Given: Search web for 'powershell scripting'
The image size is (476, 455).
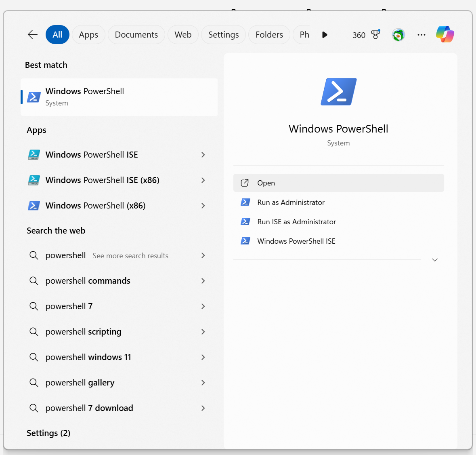Looking at the screenshot, I should click(x=119, y=332).
